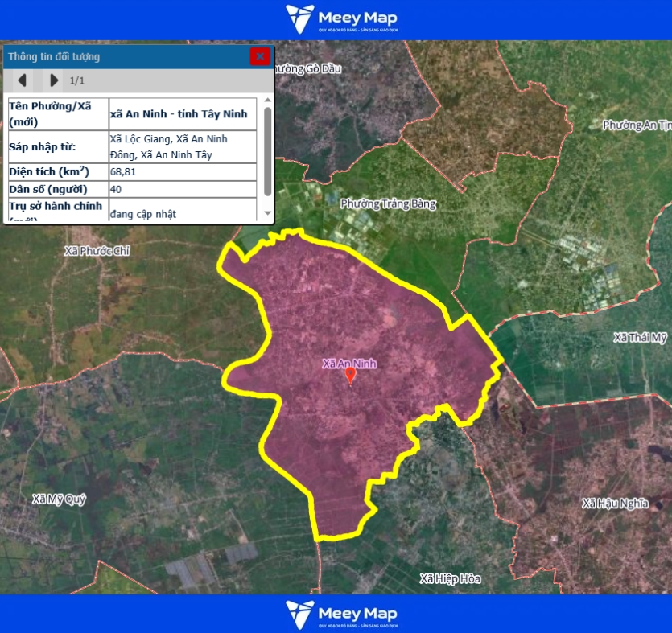Click the Phường Gò Dầu map label
Viewport: 672px width, 633px height.
click(310, 69)
